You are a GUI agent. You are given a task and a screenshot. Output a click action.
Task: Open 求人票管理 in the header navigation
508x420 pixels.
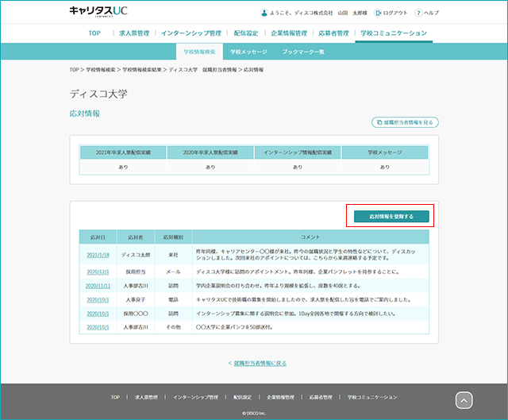pyautogui.click(x=134, y=33)
